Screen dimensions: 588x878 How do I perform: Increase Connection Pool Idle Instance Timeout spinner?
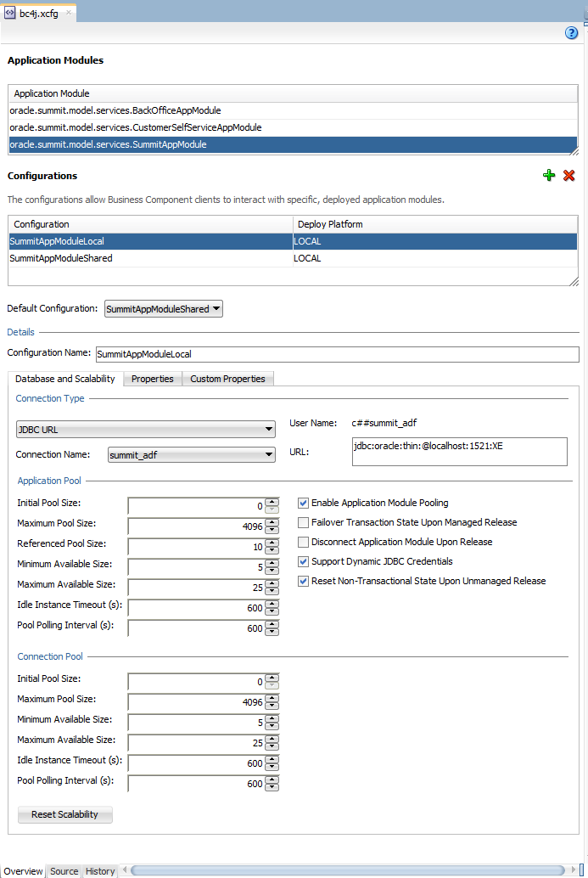pos(272,760)
